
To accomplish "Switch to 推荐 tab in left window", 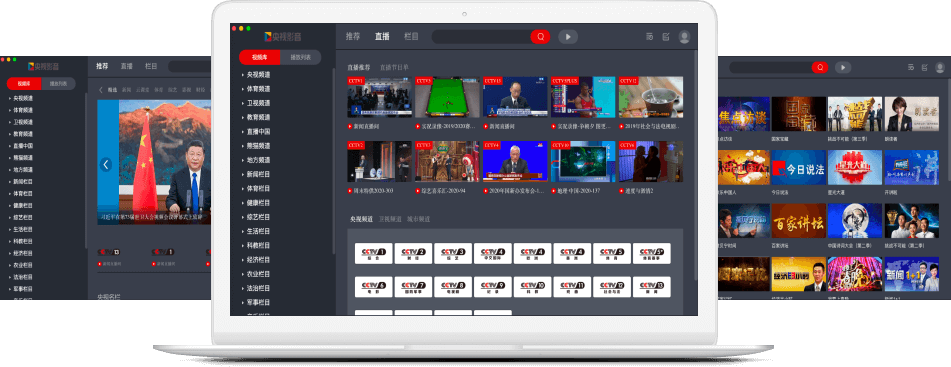I will [102, 66].
